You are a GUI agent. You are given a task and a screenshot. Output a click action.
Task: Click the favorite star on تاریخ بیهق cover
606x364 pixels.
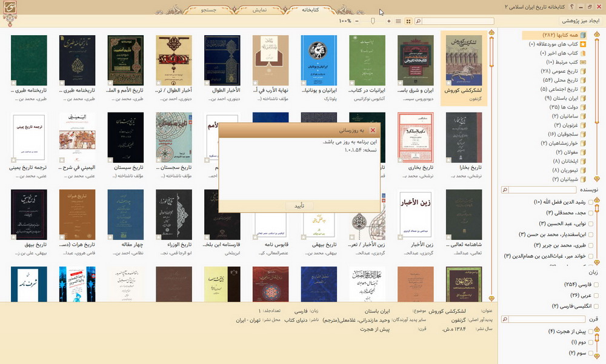(x=13, y=237)
